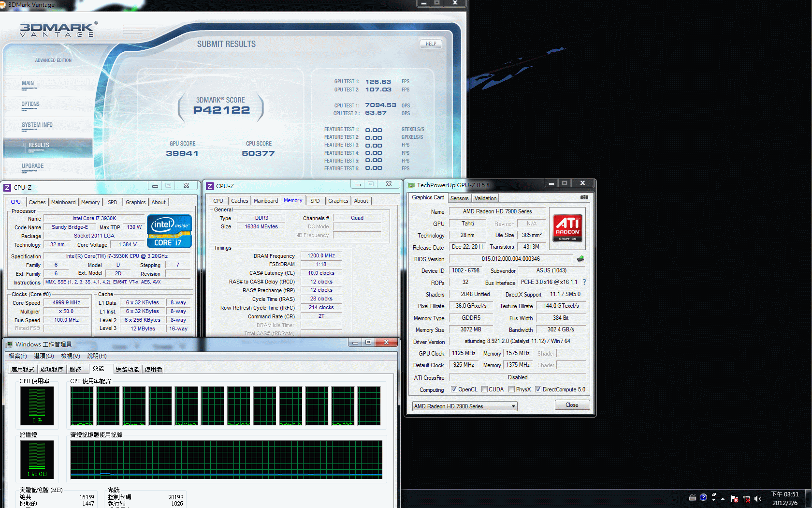This screenshot has width=812, height=508.
Task: Click the 3DMark Vantage title bar icon
Action: [x=2, y=5]
